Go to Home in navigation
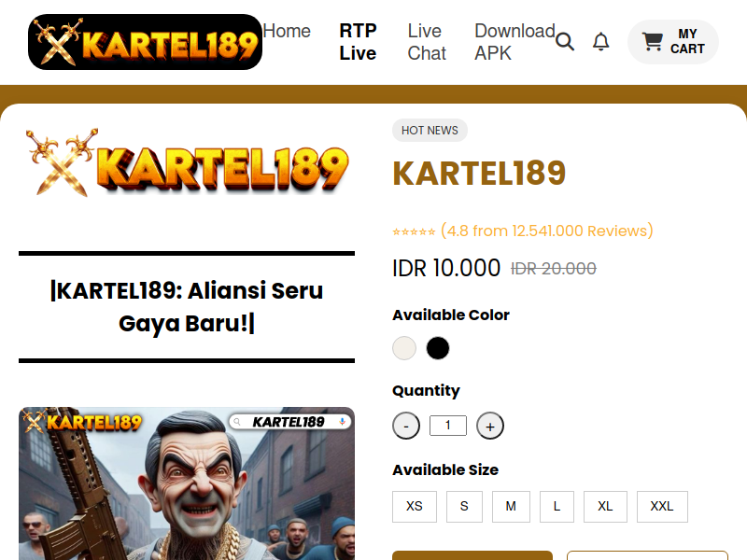The height and width of the screenshot is (560, 747). pyautogui.click(x=287, y=31)
